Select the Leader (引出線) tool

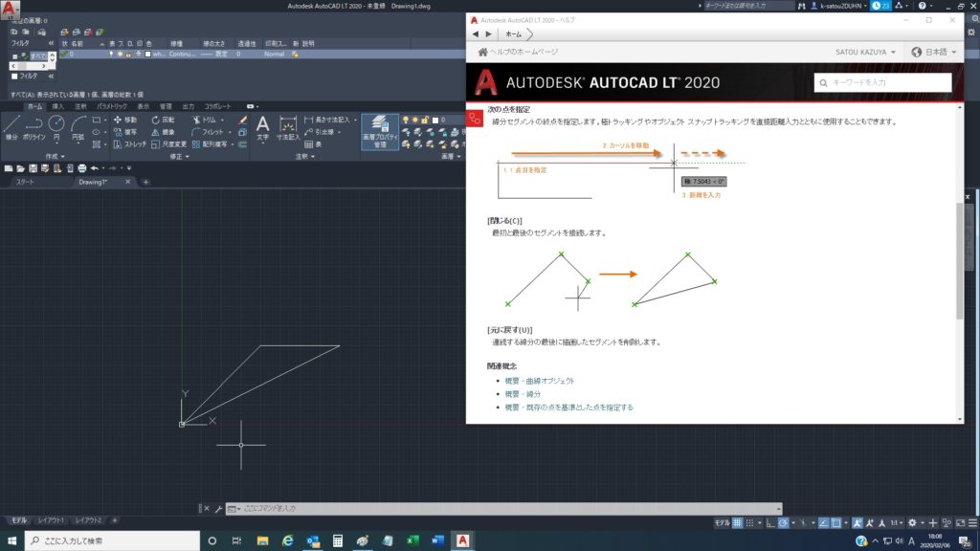pos(320,132)
